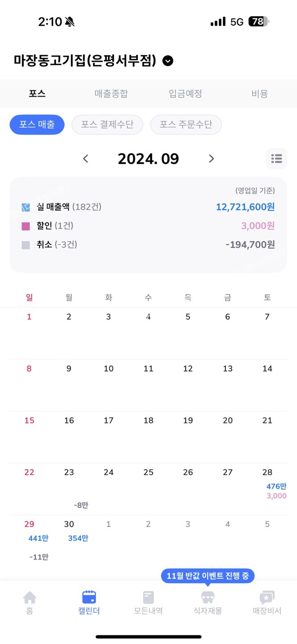Select the 포스 결제수단 filter chip
The image size is (297, 644).
107,125
